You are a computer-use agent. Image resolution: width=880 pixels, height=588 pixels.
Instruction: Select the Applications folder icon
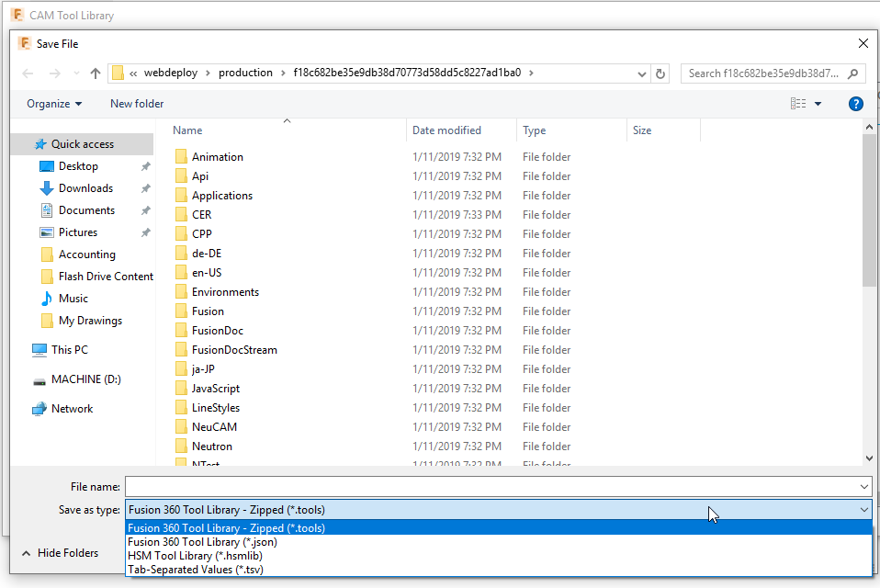[x=181, y=196]
